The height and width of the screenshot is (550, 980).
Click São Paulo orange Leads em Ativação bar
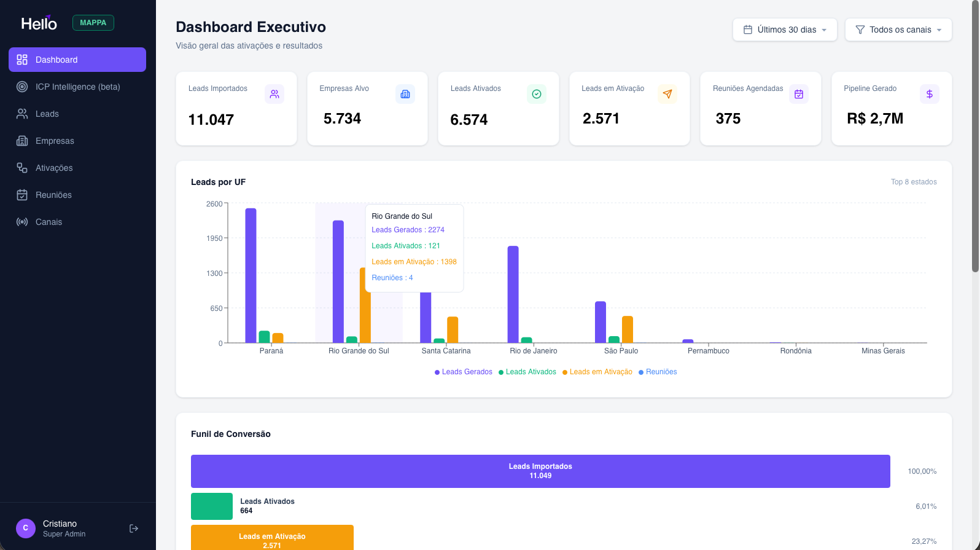pyautogui.click(x=628, y=329)
